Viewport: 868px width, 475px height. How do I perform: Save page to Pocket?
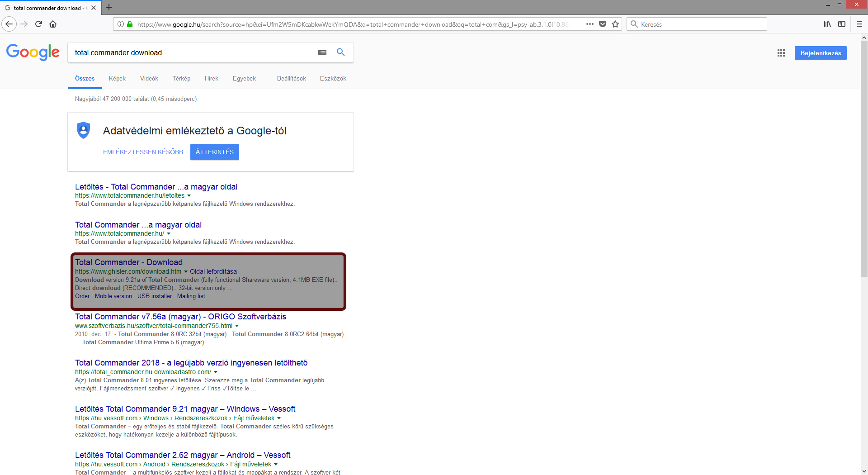pos(603,24)
